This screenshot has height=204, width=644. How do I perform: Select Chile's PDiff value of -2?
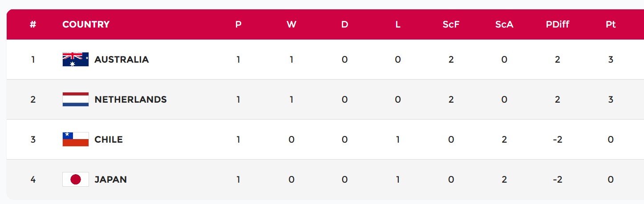[x=558, y=140]
